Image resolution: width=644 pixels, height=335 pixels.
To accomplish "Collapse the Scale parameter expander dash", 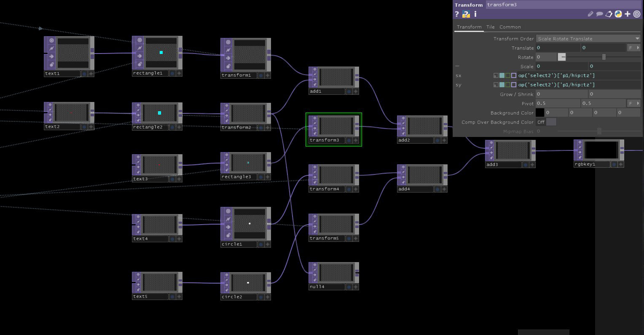I will 457,66.
